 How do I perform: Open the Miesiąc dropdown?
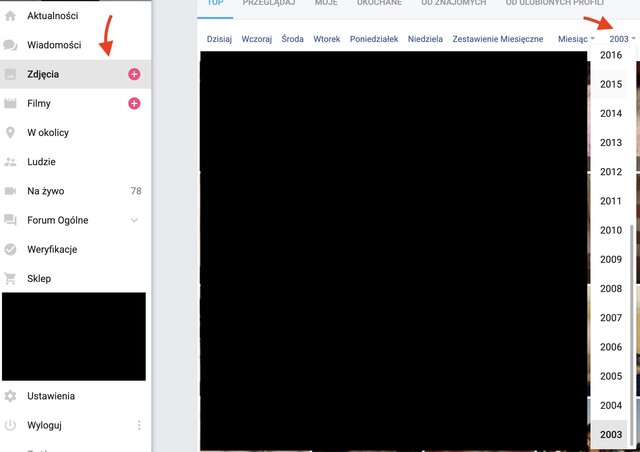tap(576, 39)
